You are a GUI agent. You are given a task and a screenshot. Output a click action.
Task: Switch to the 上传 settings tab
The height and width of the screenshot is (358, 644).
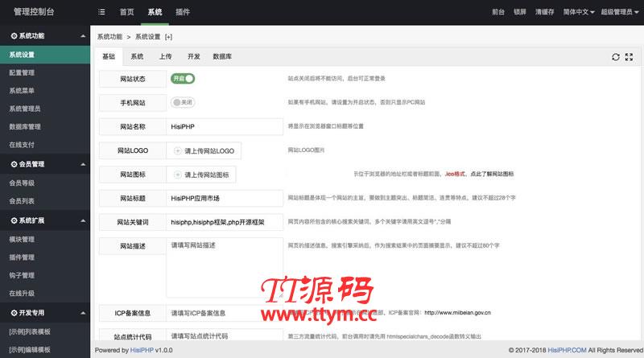(x=165, y=56)
